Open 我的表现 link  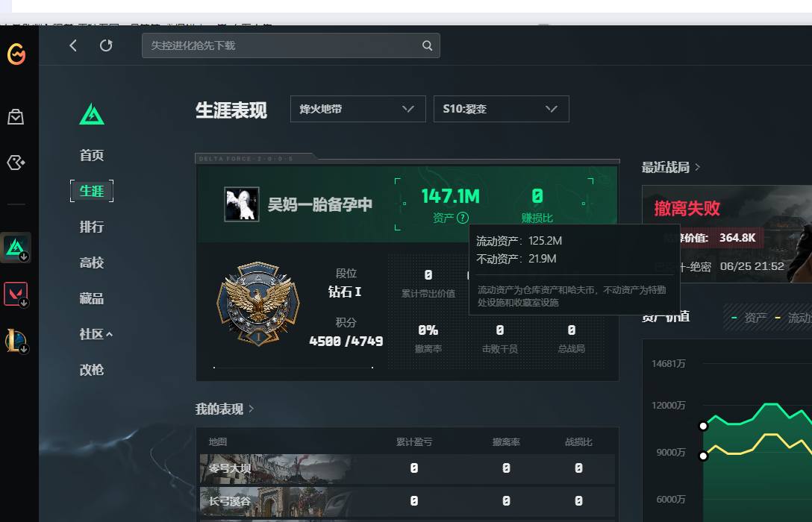(x=224, y=409)
